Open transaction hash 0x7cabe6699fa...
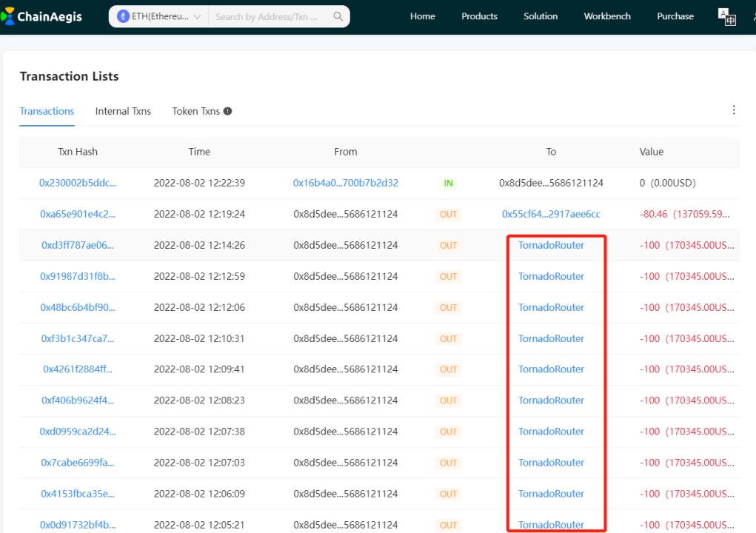Screen dimensions: 756x533 (x=78, y=463)
